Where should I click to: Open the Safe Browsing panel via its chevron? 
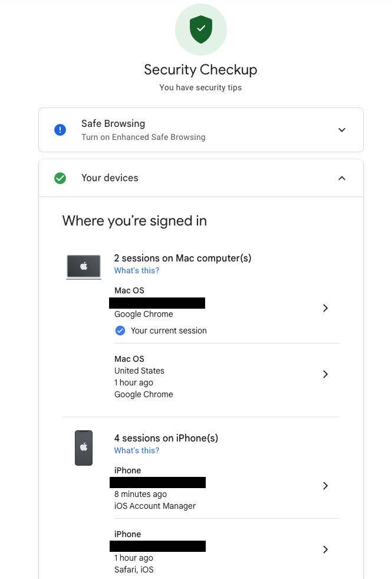coord(341,130)
